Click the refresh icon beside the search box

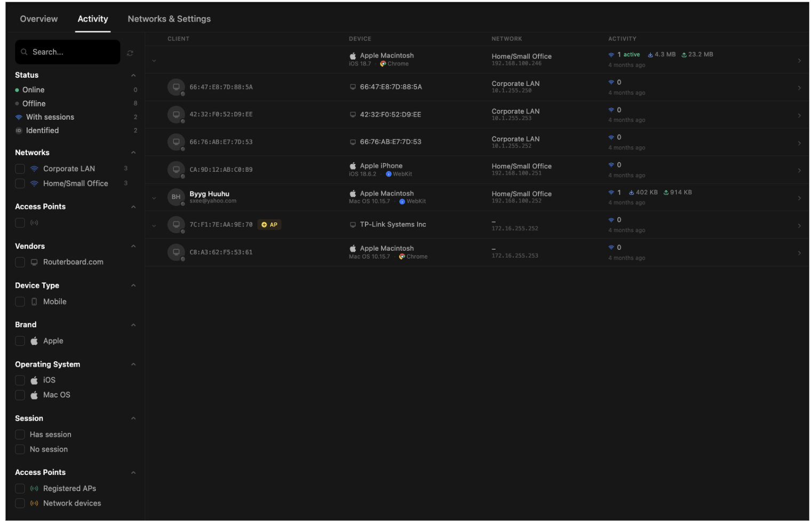point(130,53)
